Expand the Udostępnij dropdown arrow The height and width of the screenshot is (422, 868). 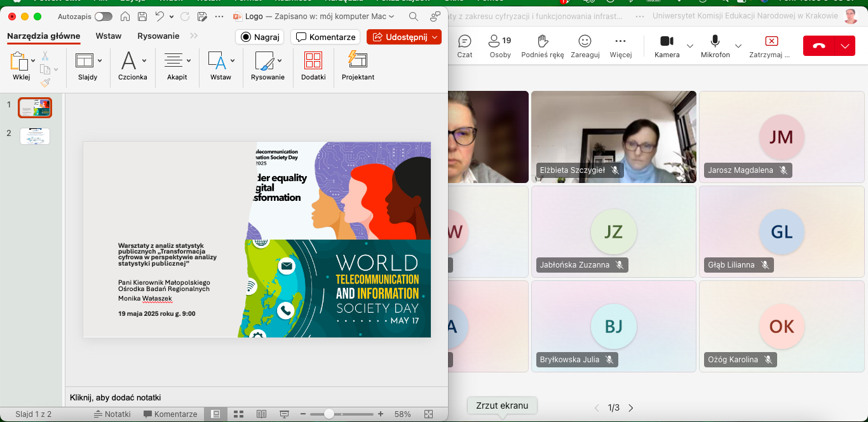point(435,37)
